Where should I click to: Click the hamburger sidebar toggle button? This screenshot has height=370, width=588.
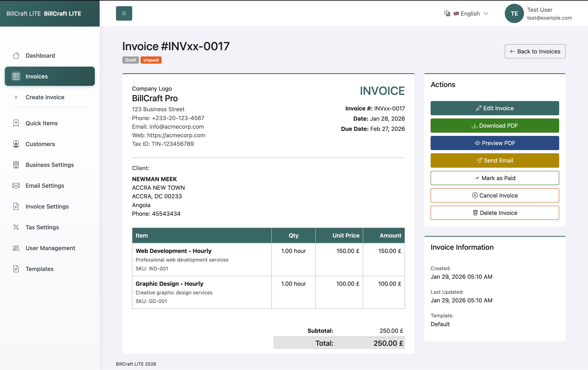pyautogui.click(x=124, y=13)
